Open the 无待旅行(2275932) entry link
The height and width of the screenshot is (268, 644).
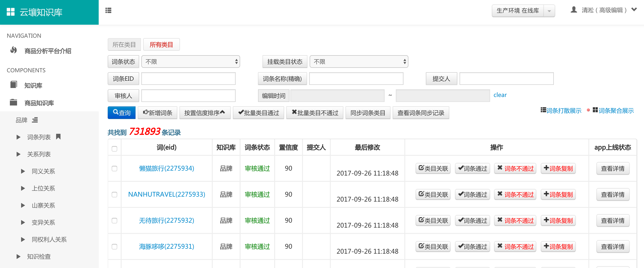pyautogui.click(x=166, y=220)
